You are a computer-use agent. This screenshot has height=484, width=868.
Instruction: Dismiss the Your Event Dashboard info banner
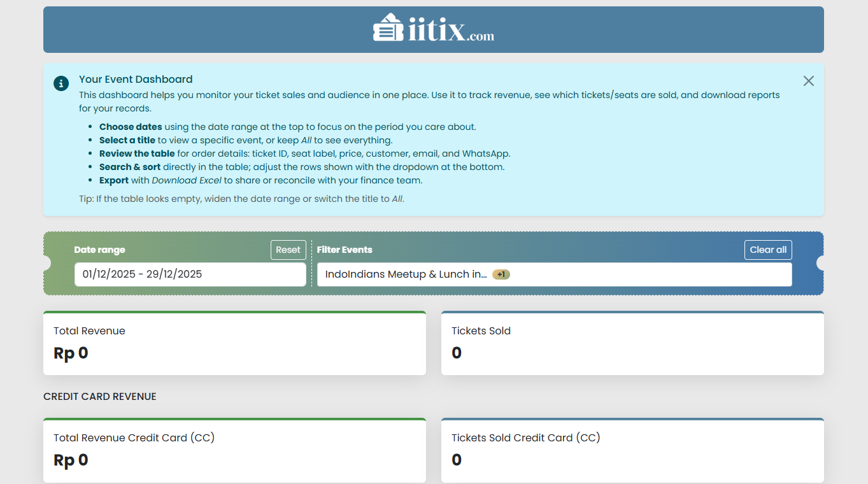point(808,81)
